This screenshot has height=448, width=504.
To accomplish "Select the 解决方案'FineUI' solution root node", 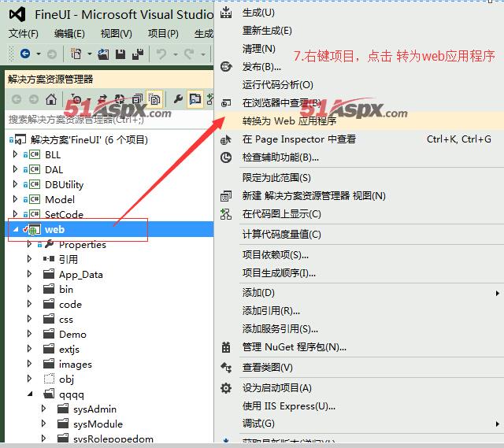I will (x=89, y=140).
